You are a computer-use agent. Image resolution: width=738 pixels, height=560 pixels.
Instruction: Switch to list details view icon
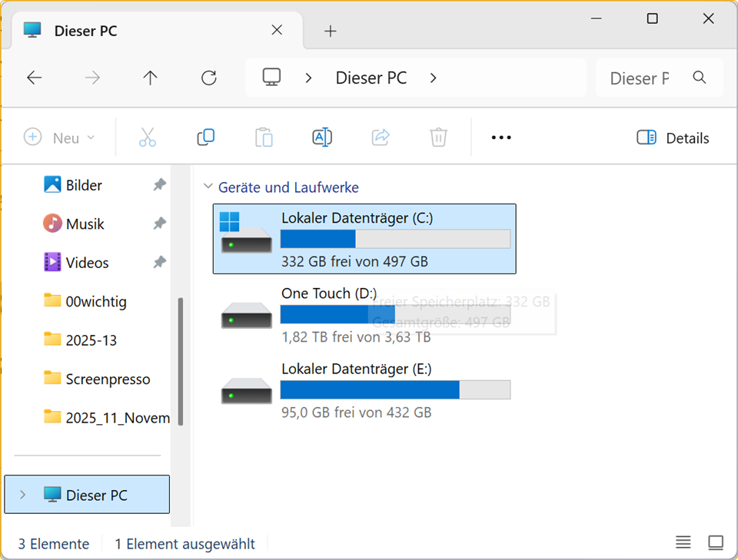click(x=683, y=543)
